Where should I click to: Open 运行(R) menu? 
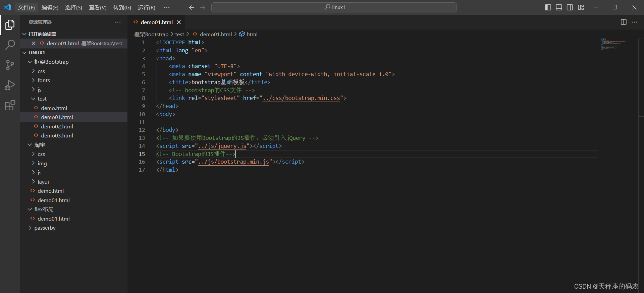tap(147, 7)
